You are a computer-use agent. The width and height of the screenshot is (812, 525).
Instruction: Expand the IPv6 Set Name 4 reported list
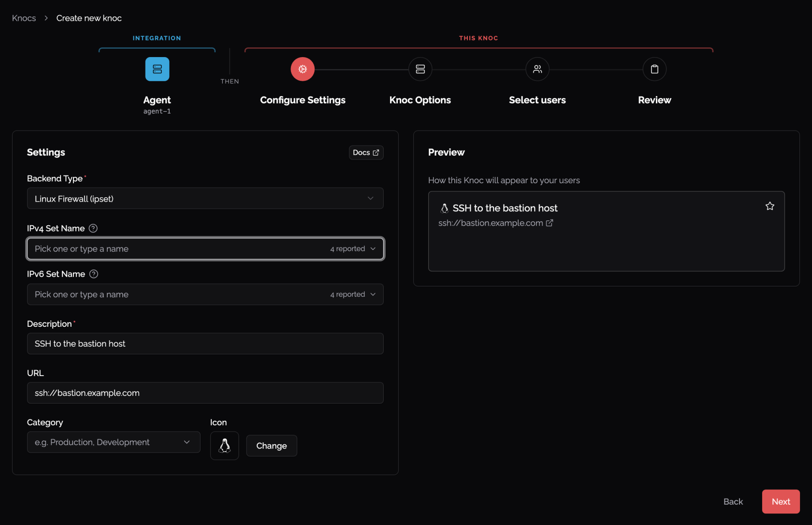pyautogui.click(x=353, y=294)
